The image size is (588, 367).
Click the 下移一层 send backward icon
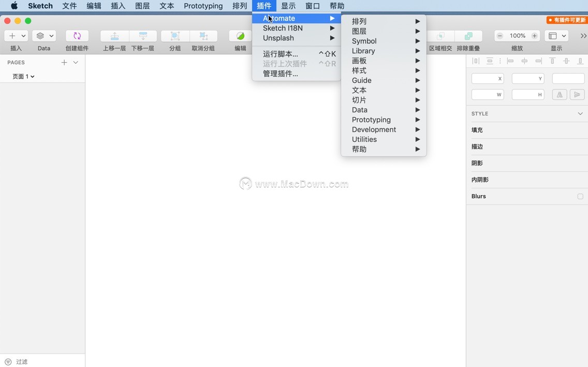(143, 36)
